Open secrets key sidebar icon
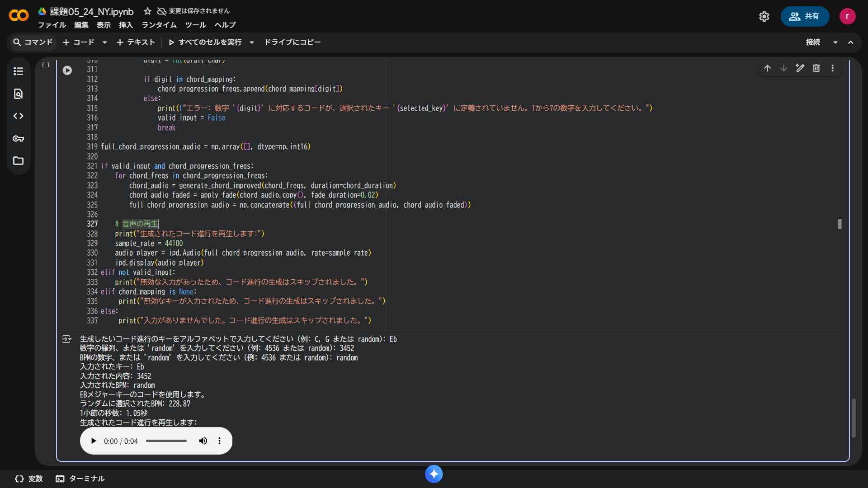This screenshot has height=488, width=868. click(x=19, y=139)
